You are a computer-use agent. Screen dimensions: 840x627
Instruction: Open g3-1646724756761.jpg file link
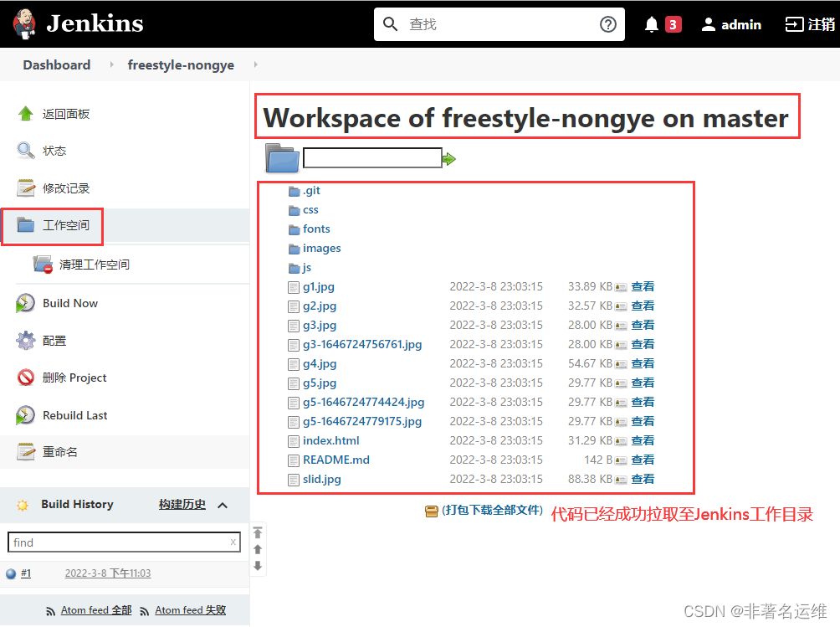pyautogui.click(x=362, y=345)
